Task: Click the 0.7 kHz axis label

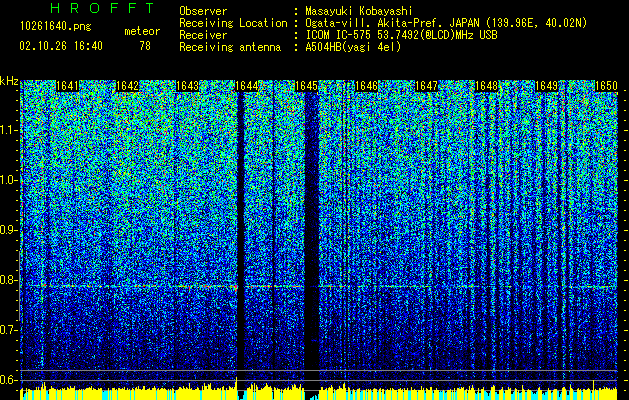Action: [x=8, y=330]
